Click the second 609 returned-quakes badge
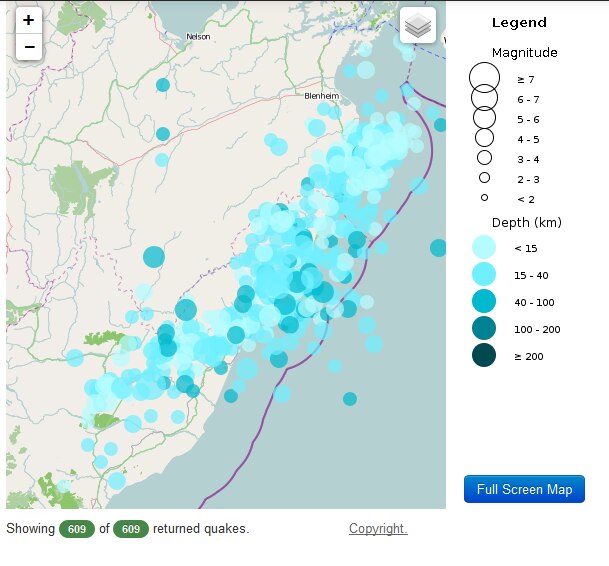Image resolution: width=609 pixels, height=566 pixels. point(130,529)
